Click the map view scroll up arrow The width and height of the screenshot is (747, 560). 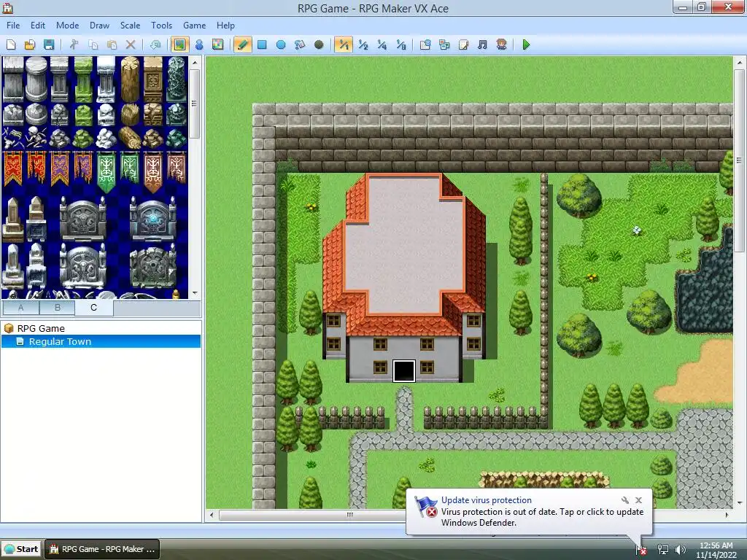[x=740, y=63]
